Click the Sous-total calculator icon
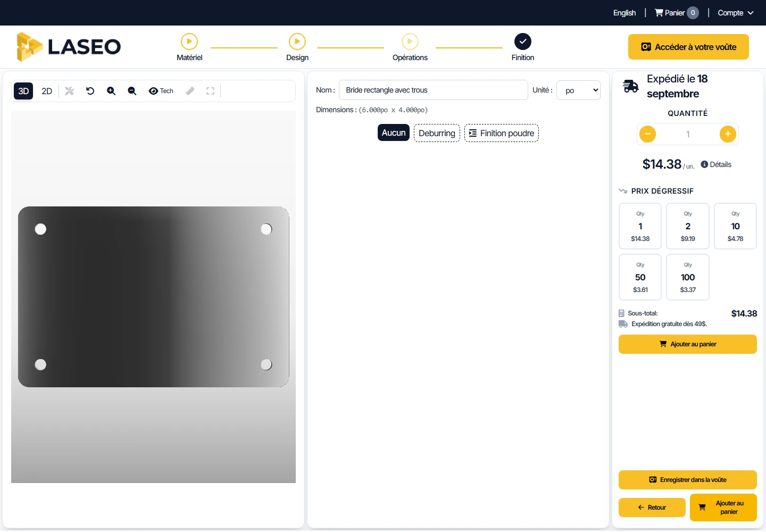 [621, 313]
